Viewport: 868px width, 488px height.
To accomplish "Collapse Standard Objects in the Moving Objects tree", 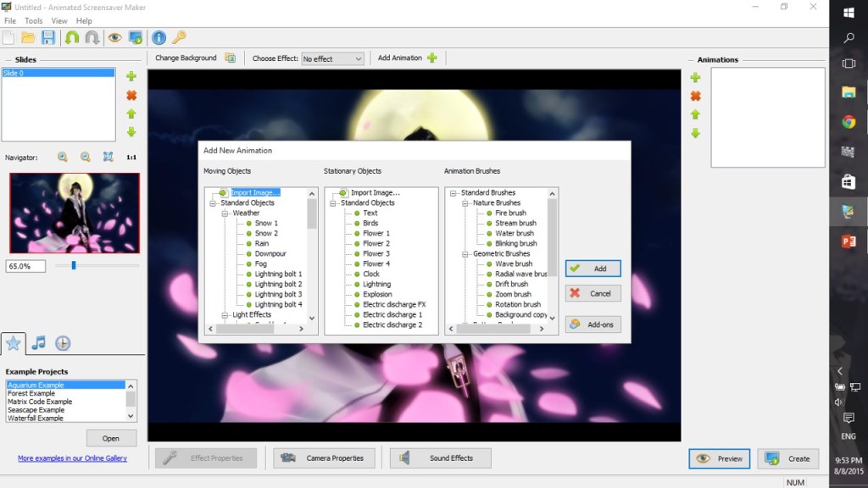I will (x=213, y=203).
